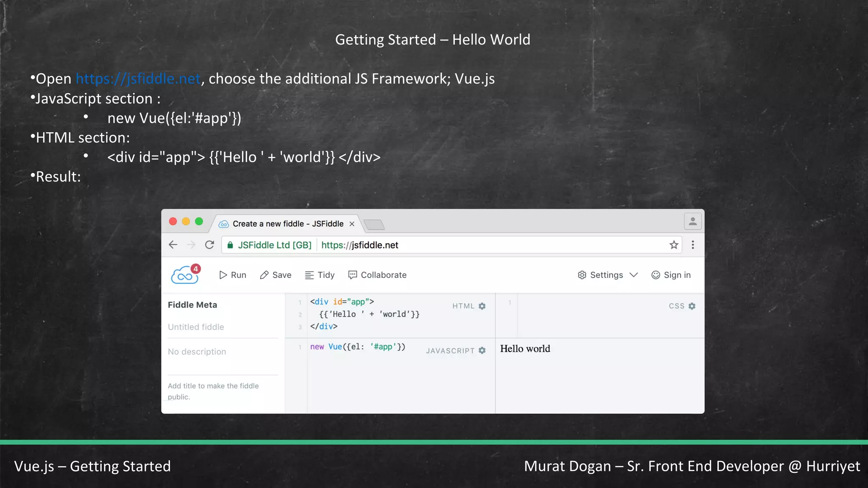This screenshot has height=488, width=868.
Task: Click the Save pencil button
Action: [x=275, y=275]
